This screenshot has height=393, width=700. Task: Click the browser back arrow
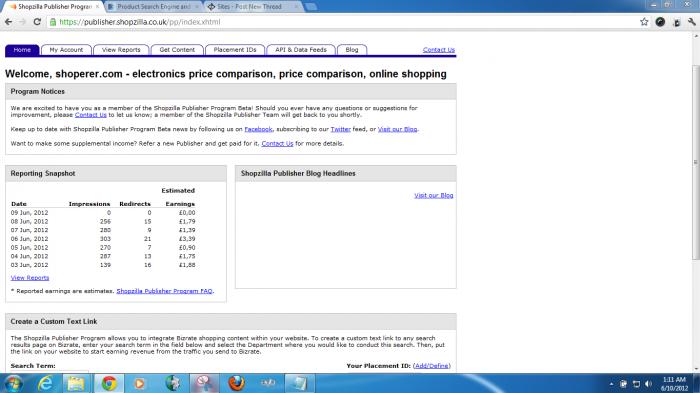coord(8,22)
